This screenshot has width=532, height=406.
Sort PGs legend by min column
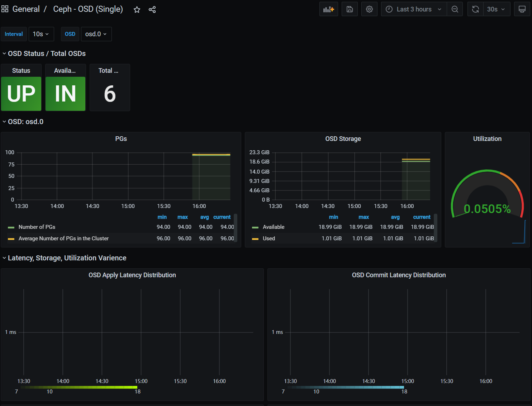coord(162,217)
